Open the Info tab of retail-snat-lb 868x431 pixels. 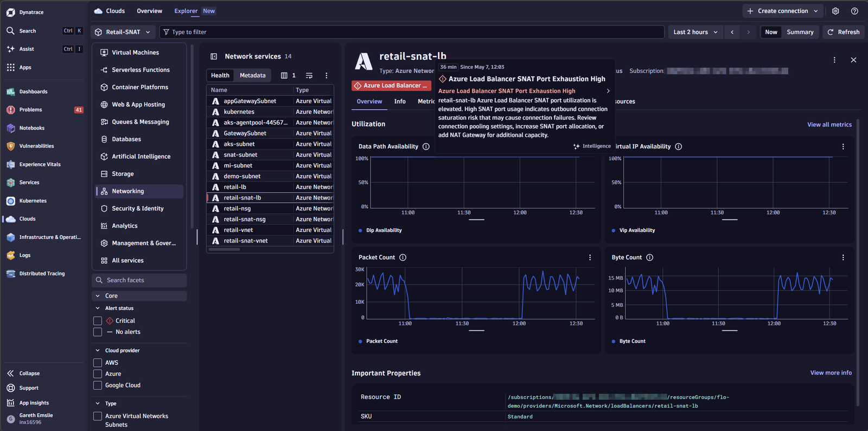400,101
